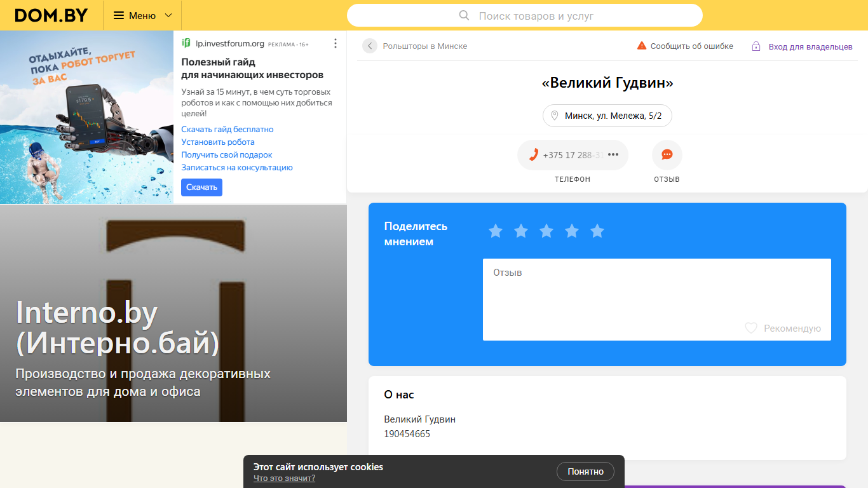The height and width of the screenshot is (488, 868).
Task: Click Получить свой подарок link
Action: pyautogui.click(x=227, y=154)
